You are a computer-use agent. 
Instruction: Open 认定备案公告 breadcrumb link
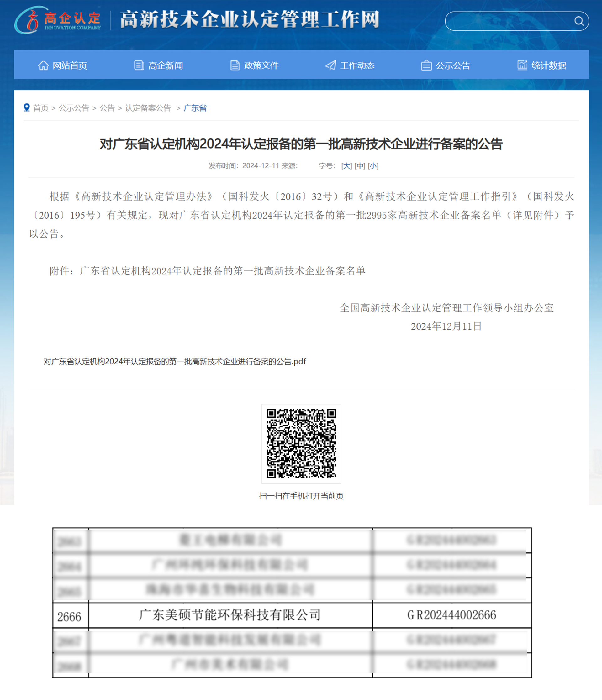click(148, 108)
